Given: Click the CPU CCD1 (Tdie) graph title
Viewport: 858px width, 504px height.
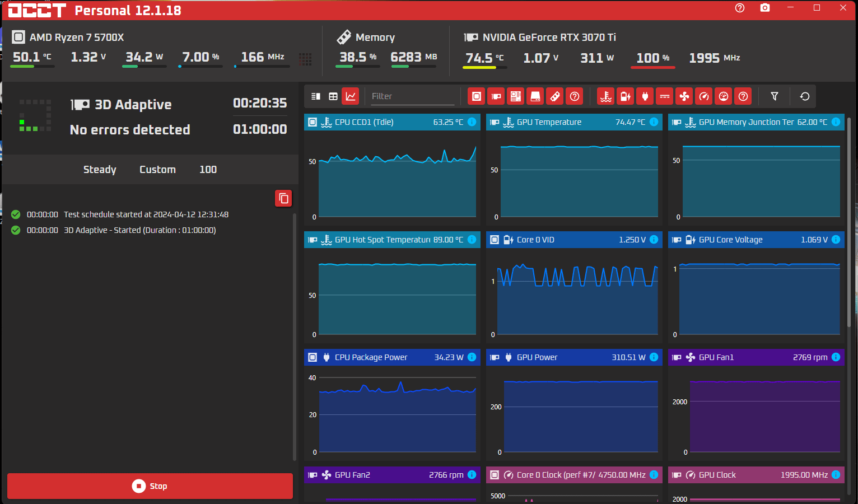Looking at the screenshot, I should 364,122.
